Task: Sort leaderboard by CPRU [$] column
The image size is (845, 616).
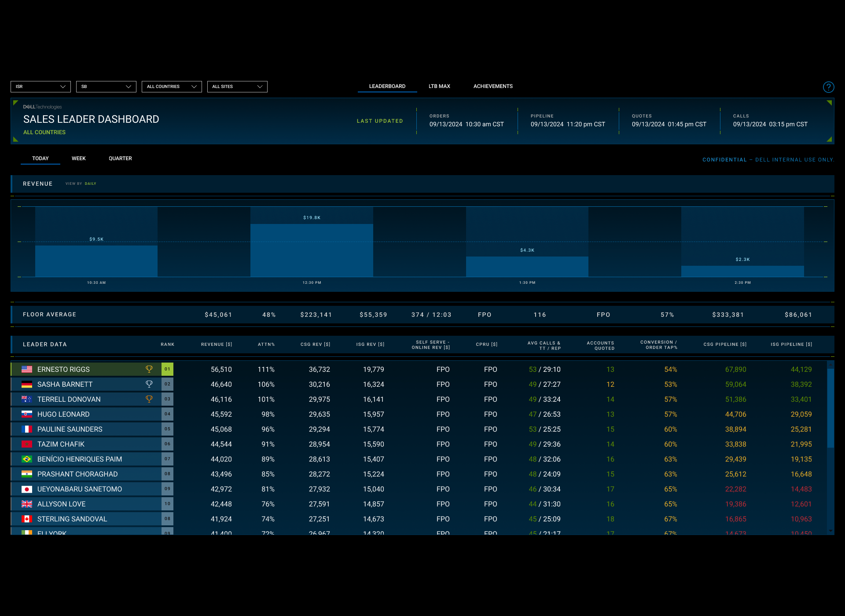Action: 486,345
